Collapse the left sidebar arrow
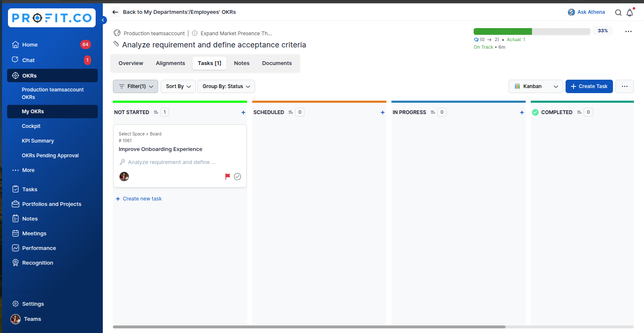This screenshot has width=644, height=333. 104,20
